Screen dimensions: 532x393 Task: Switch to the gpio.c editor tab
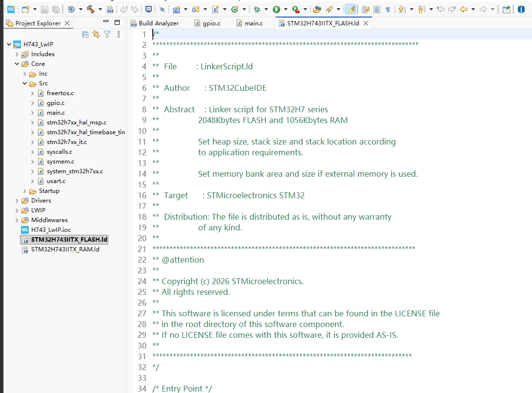pos(207,23)
